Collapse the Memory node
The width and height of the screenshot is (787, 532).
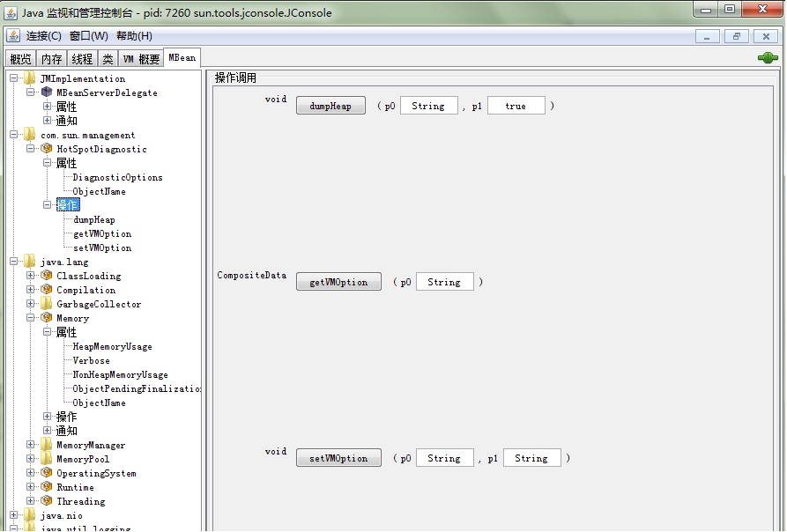30,317
